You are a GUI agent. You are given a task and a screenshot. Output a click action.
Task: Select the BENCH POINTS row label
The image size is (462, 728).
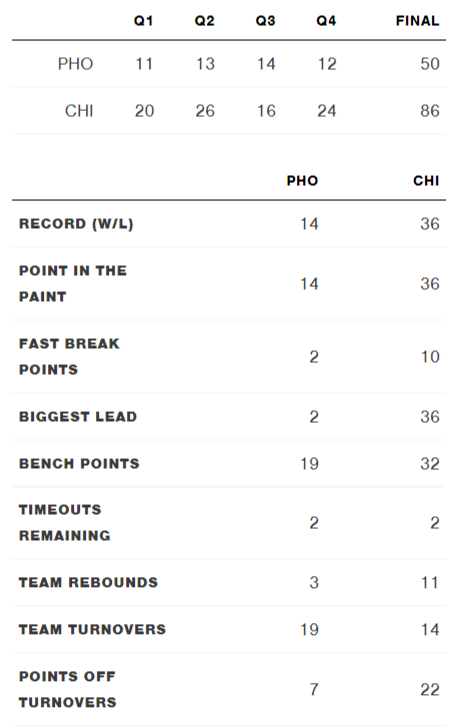click(x=79, y=463)
